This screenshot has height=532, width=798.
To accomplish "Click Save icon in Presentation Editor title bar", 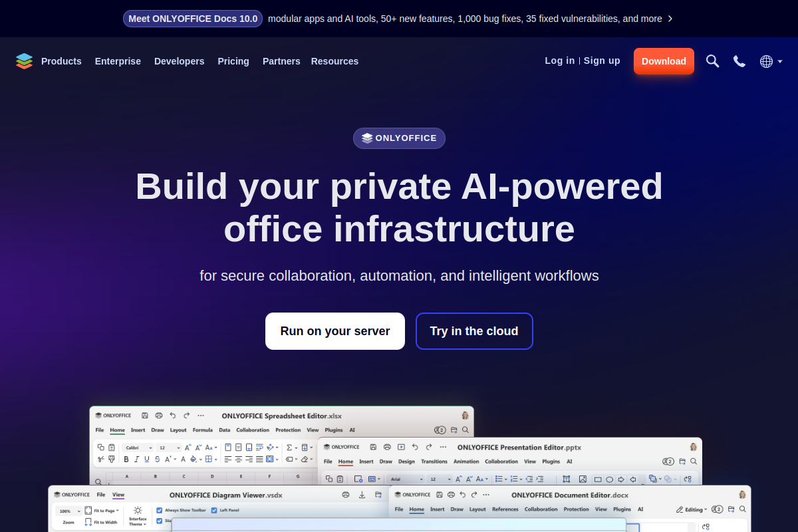I will pyautogui.click(x=373, y=447).
